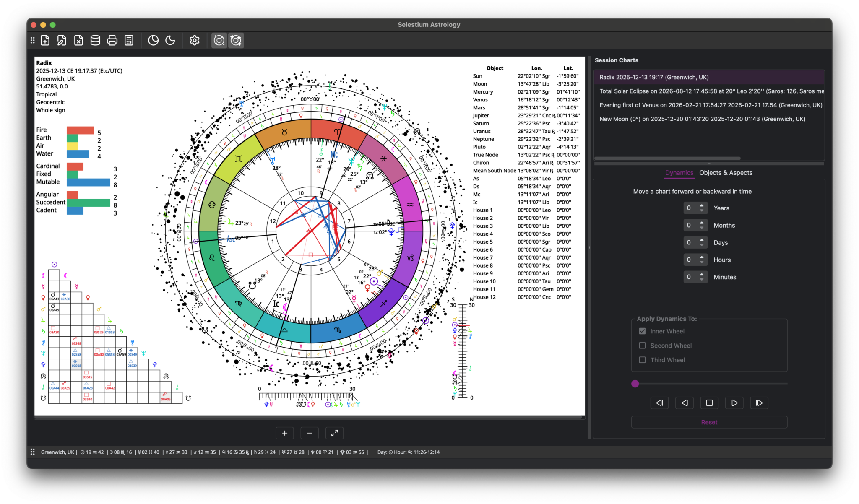Open the edit chart tool

click(x=62, y=40)
